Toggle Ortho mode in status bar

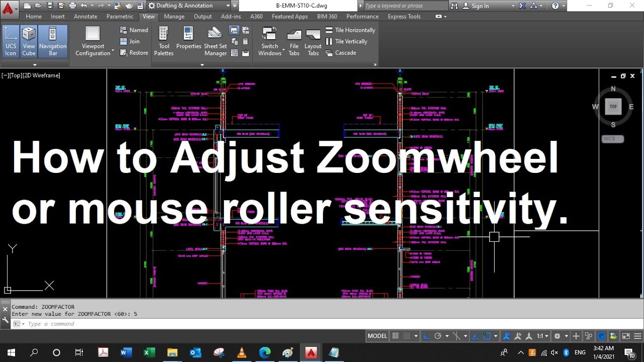427,336
